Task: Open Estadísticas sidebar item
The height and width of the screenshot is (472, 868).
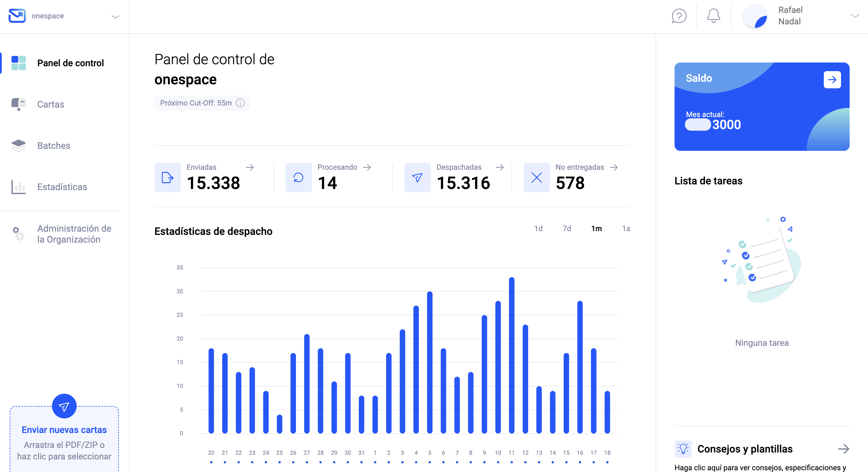Action: tap(62, 187)
